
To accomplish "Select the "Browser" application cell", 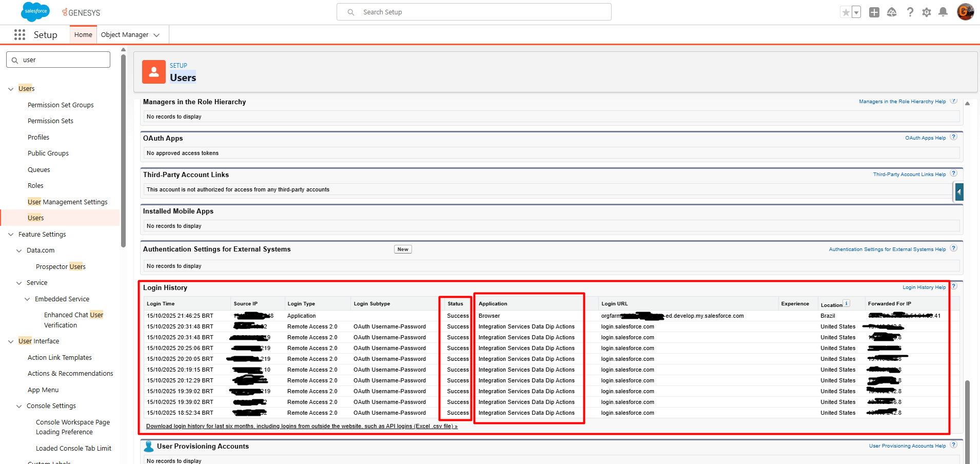I will (x=489, y=316).
